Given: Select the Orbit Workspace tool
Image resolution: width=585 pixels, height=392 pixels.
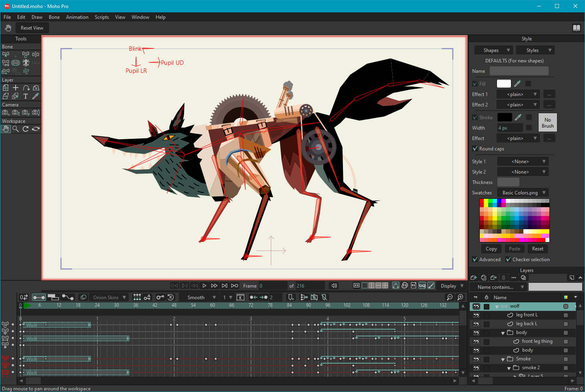Looking at the screenshot, I should [36, 129].
